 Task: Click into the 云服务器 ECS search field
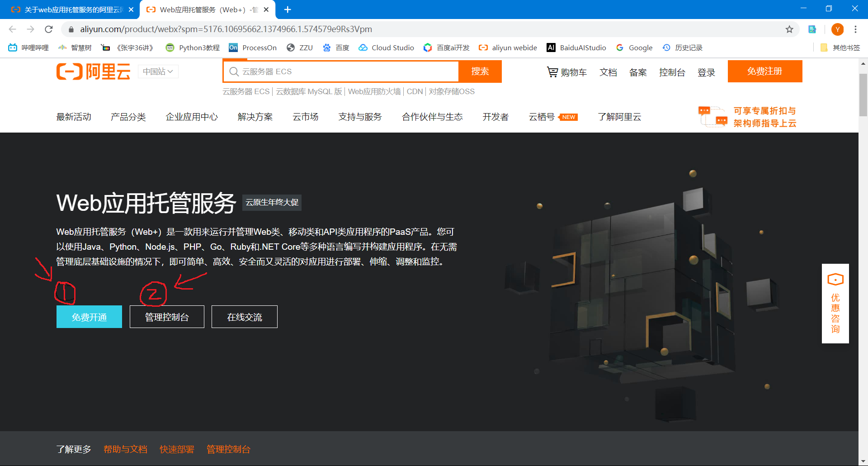[341, 71]
